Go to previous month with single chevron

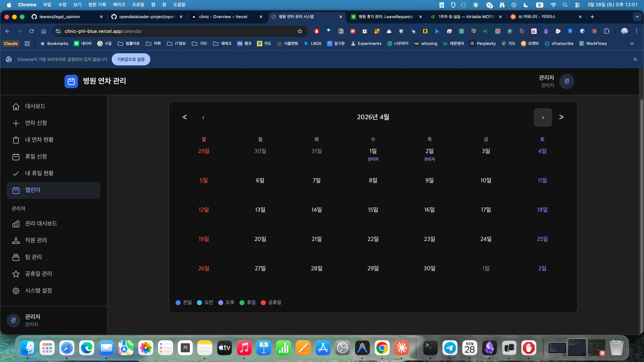[x=203, y=117]
